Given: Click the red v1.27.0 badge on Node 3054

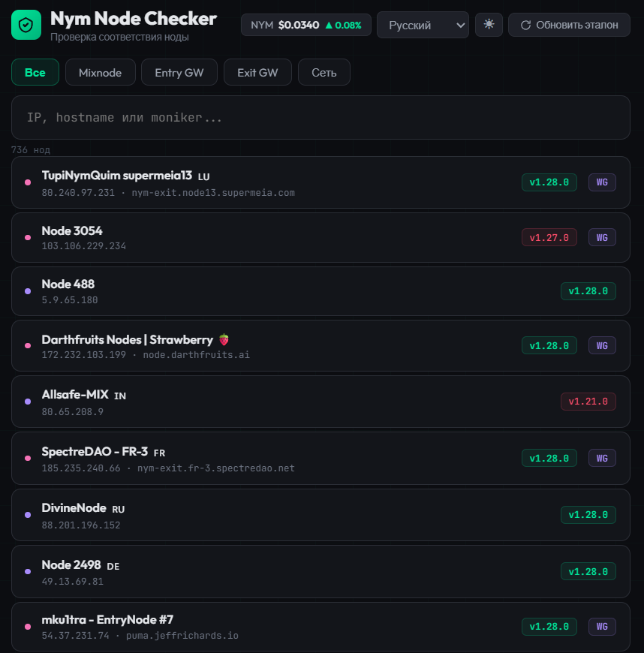Looking at the screenshot, I should 549,237.
